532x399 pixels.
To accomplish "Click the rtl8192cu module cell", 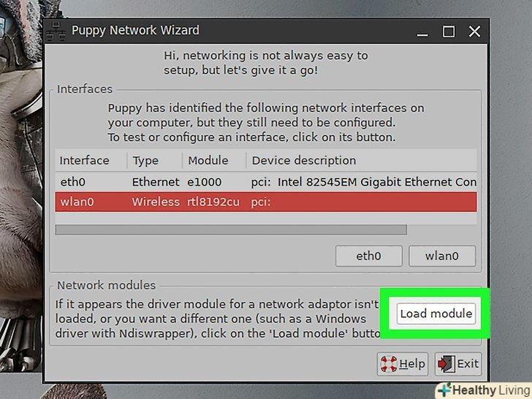I will coord(213,202).
